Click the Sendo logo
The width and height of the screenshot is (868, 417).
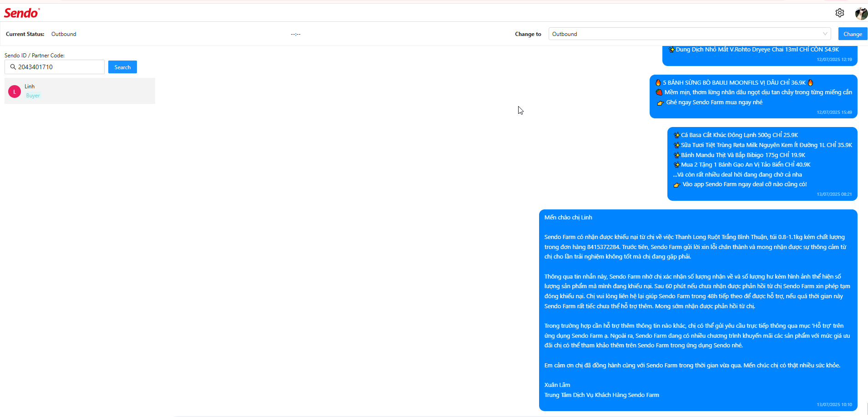(x=22, y=13)
